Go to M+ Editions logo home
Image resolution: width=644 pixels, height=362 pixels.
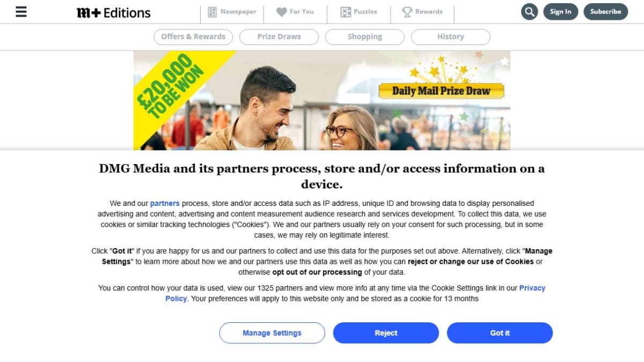click(113, 12)
